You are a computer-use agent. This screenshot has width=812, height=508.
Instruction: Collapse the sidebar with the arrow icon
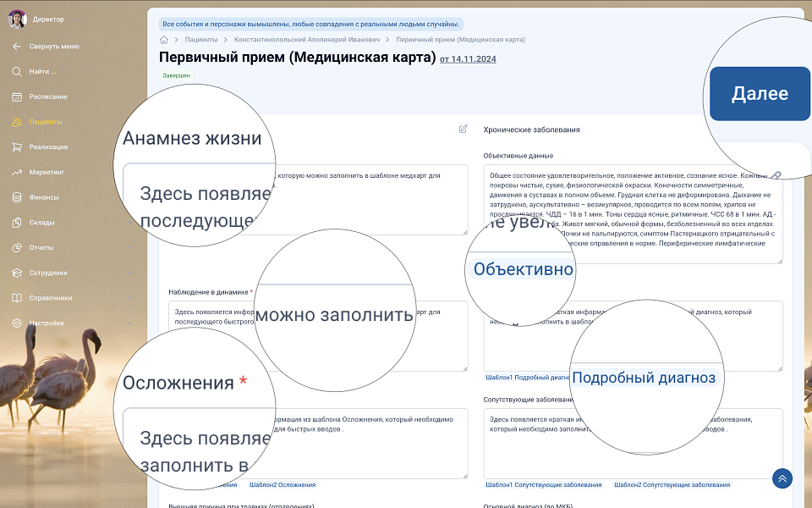[17, 47]
